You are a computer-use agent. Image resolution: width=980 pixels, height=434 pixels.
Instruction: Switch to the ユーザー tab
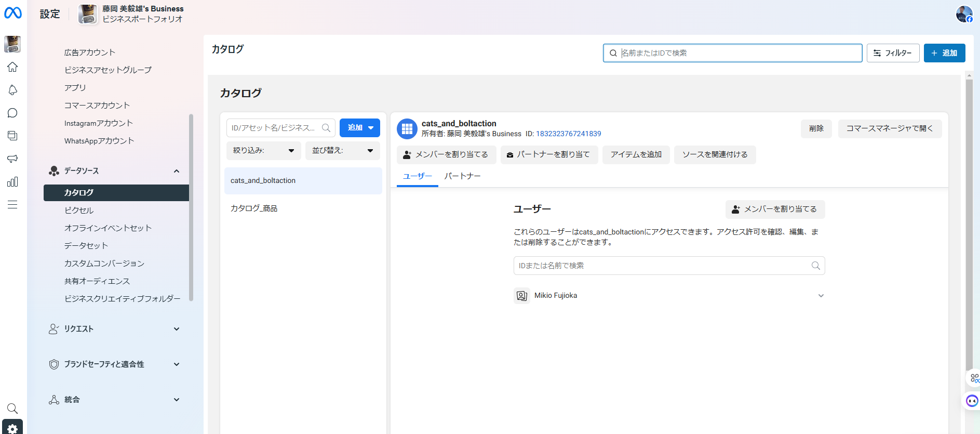pos(418,176)
